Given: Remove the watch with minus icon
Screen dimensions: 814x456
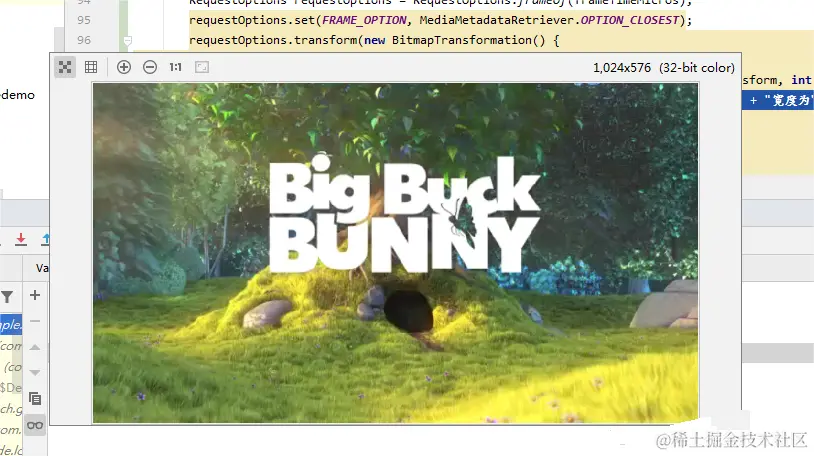Looking at the screenshot, I should pos(35,321).
